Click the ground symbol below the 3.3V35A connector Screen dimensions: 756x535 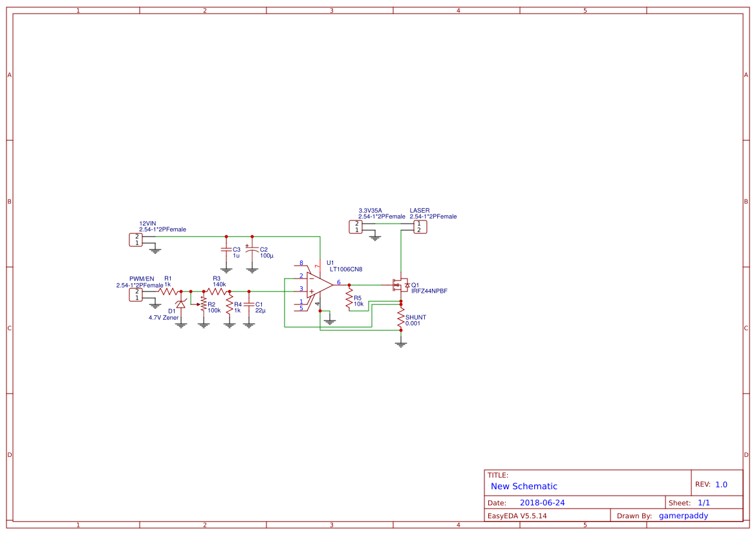[374, 236]
